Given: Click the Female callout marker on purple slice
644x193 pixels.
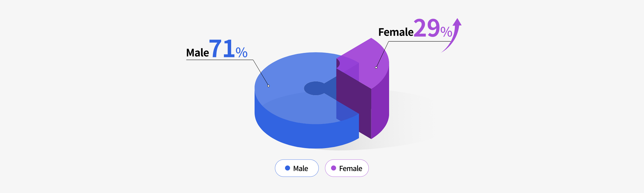Looking at the screenshot, I should pos(376,67).
